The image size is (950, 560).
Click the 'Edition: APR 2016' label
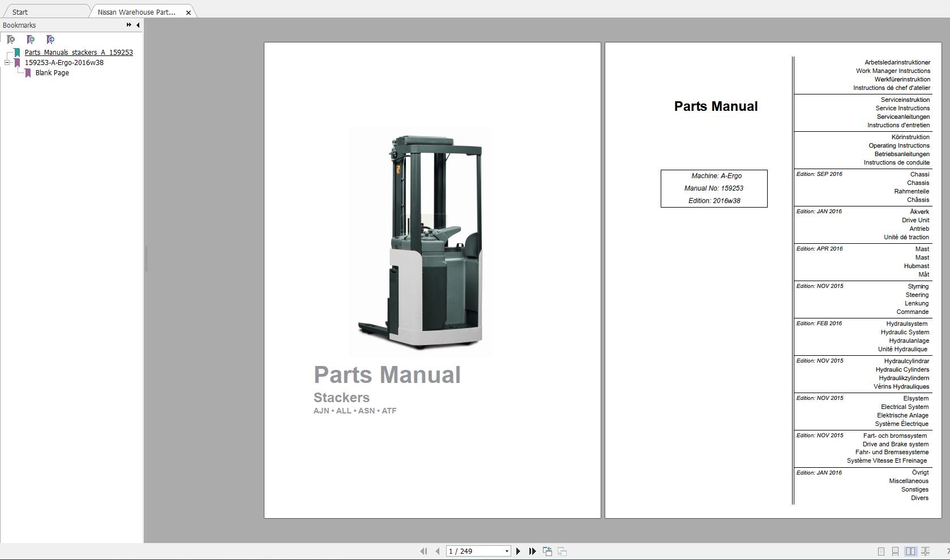click(819, 249)
